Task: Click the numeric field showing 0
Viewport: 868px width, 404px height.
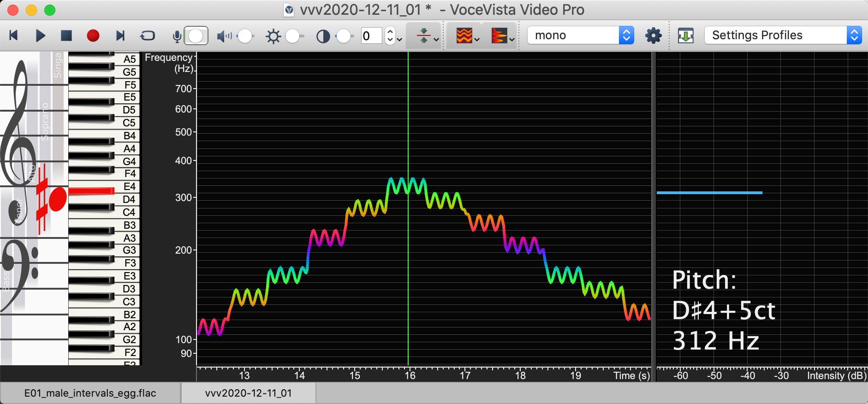Action: [x=371, y=36]
